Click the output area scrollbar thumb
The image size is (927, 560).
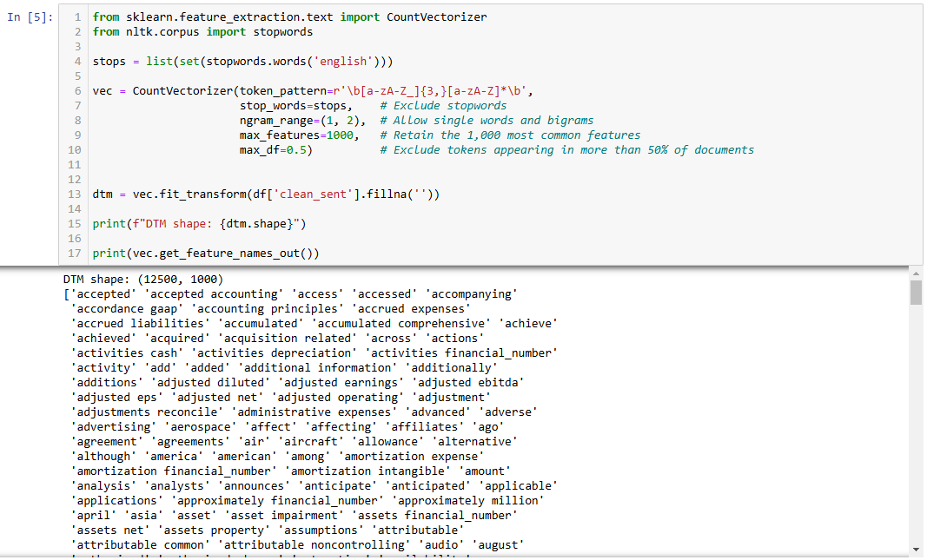[916, 293]
